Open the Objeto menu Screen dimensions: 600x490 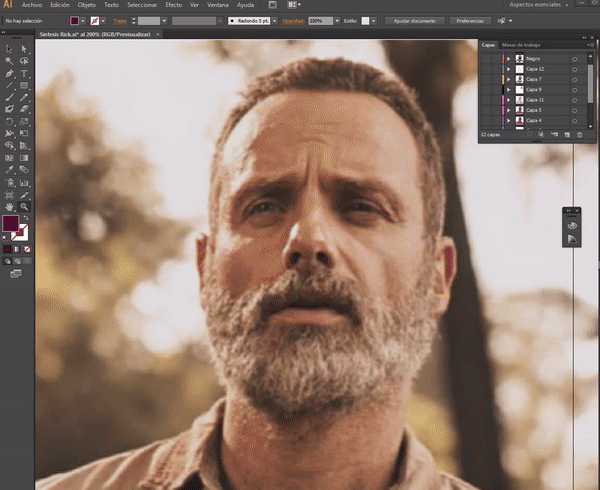click(x=87, y=5)
